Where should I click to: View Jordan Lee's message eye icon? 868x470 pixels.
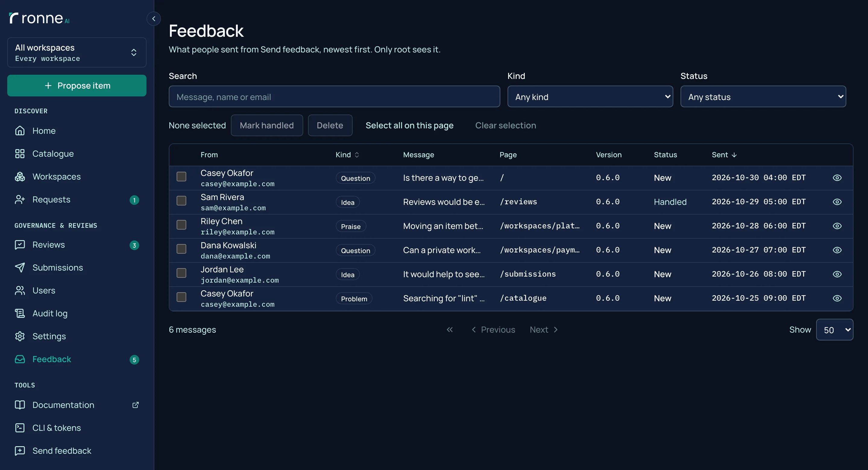point(837,274)
